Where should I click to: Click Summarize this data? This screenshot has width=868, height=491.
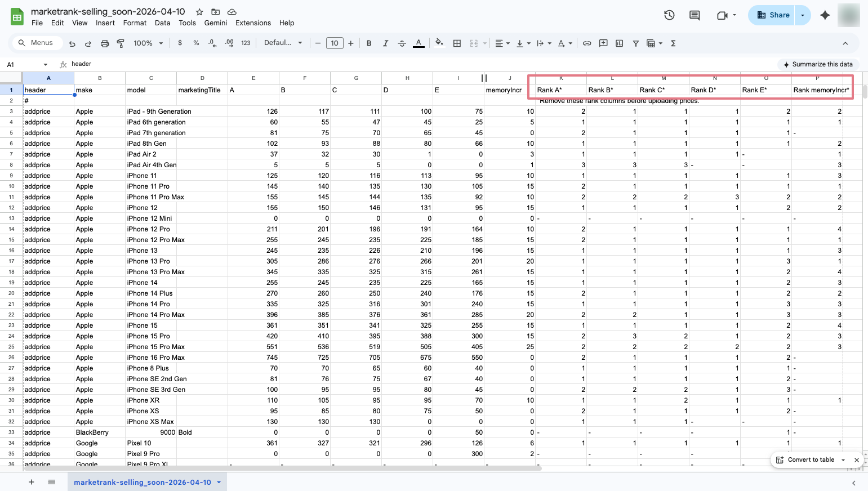pyautogui.click(x=818, y=64)
